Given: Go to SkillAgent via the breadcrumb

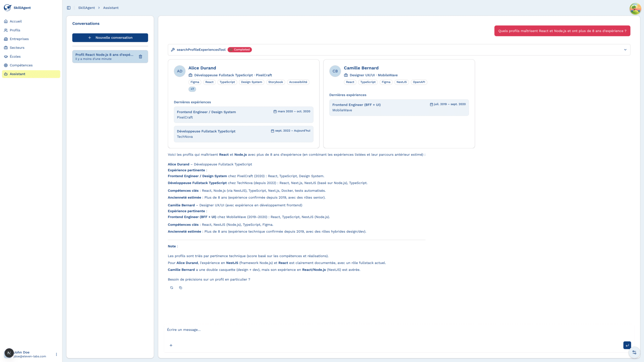Looking at the screenshot, I should pos(86,8).
